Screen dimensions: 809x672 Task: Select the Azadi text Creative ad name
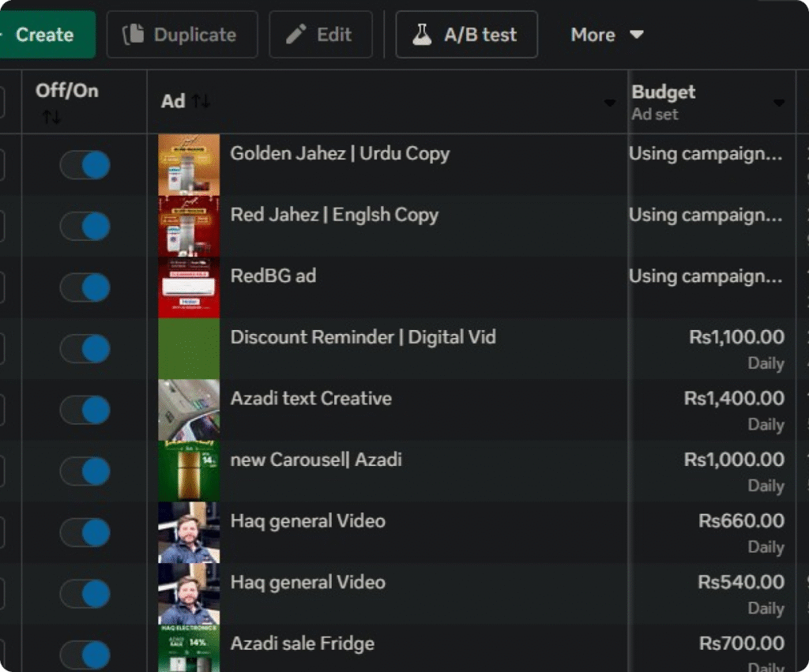[x=310, y=398]
